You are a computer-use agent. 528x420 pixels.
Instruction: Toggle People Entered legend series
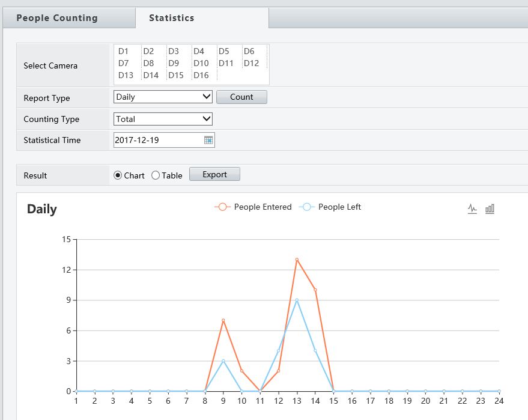click(253, 207)
